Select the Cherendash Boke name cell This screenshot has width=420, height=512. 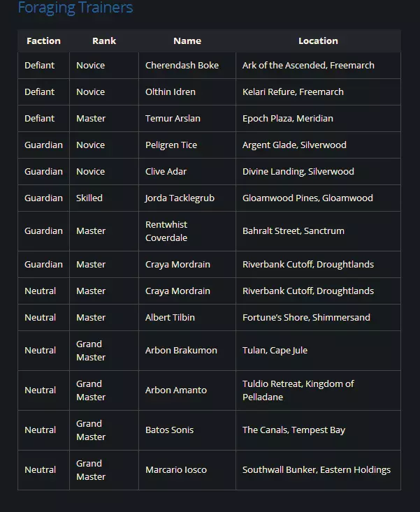[x=182, y=66]
